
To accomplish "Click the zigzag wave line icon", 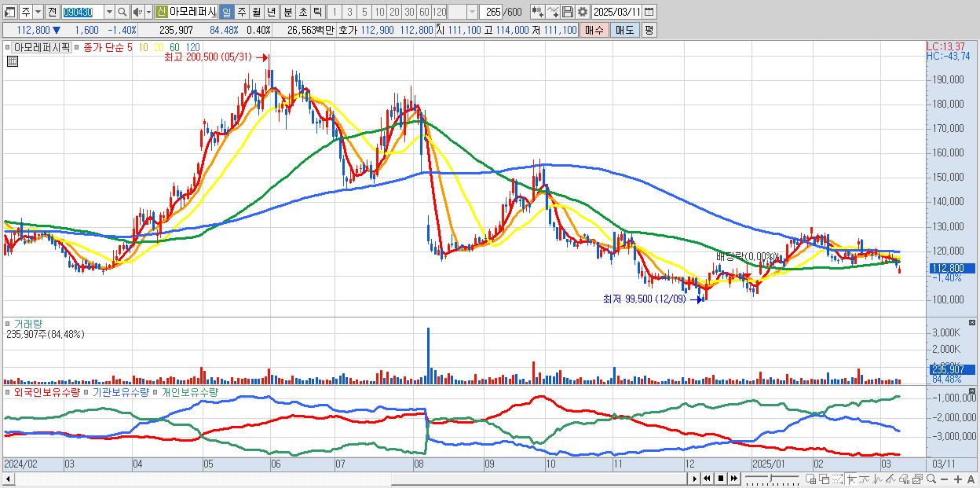I will pyautogui.click(x=878, y=479).
